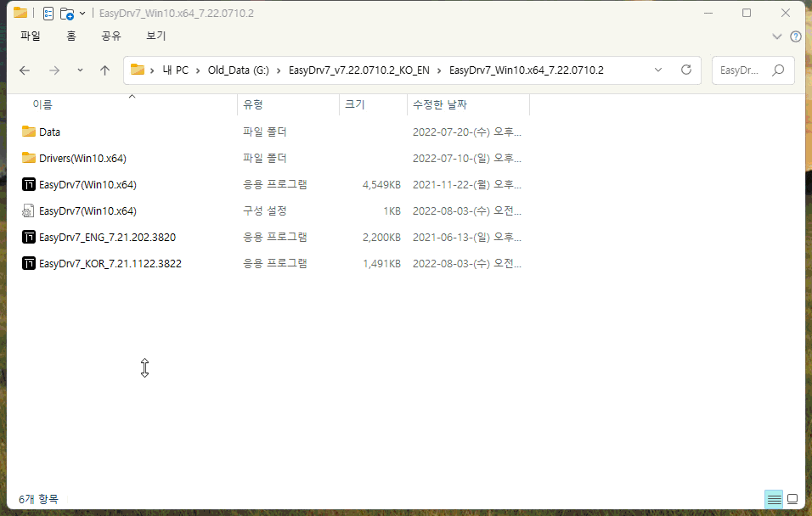Go up one folder level arrow
The width and height of the screenshot is (812, 516).
[x=104, y=70]
